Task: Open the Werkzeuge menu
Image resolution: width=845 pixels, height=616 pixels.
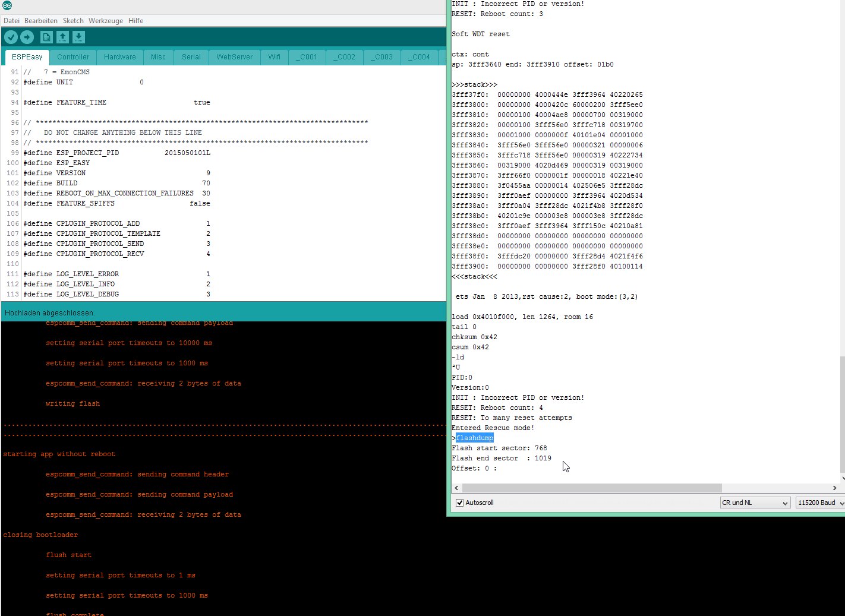Action: pos(106,21)
